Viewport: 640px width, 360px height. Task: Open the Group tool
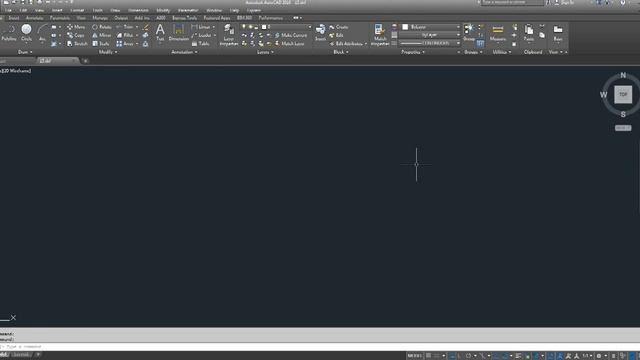469,33
